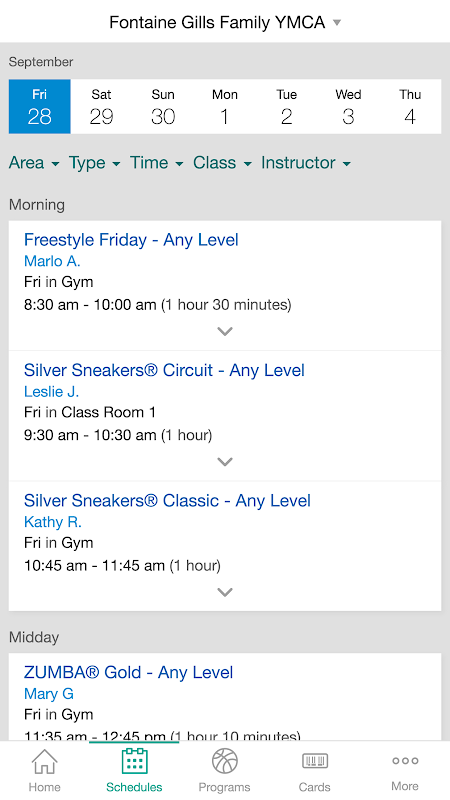Switch YMCA location via header dropdown

pos(225,22)
